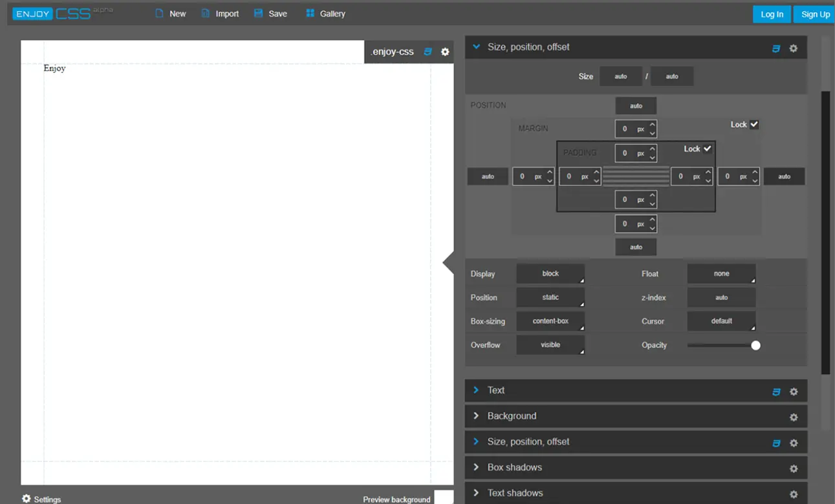The width and height of the screenshot is (835, 504).
Task: Toggle the margin Lock checkbox
Action: 754,124
